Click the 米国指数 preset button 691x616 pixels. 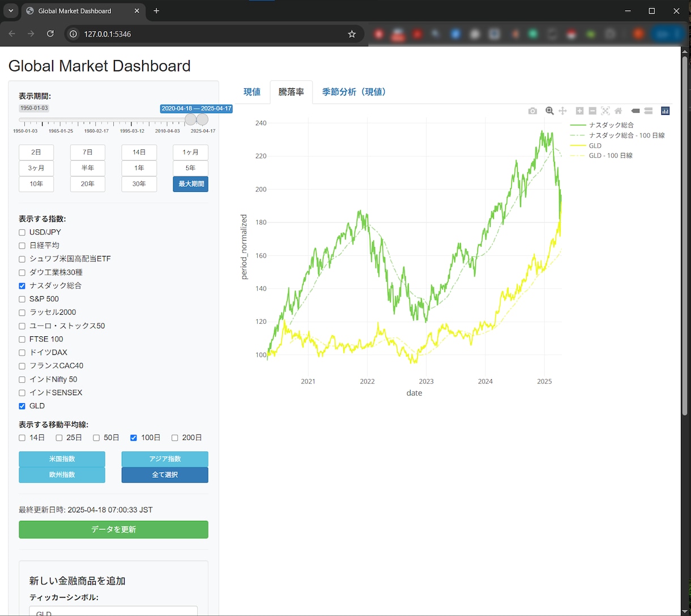click(62, 459)
